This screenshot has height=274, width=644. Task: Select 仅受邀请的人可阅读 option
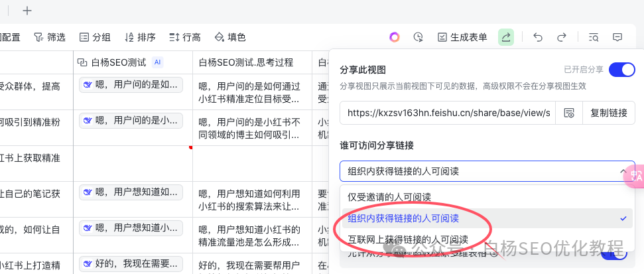(x=487, y=197)
